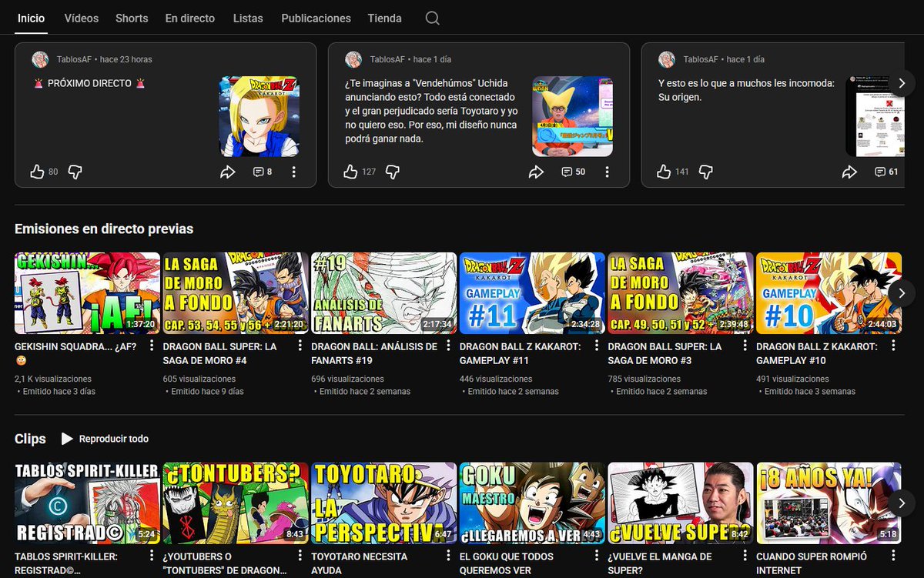The image size is (924, 578).
Task: Share the Vendehúmos Uchida post
Action: [x=536, y=172]
